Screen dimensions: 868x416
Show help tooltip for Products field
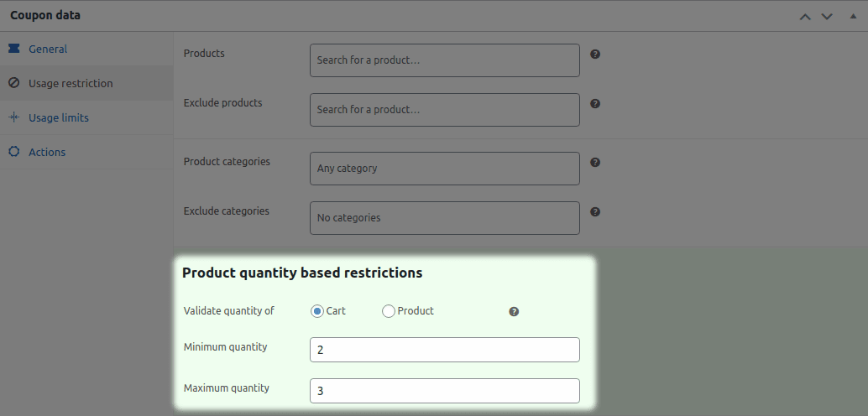pos(595,55)
